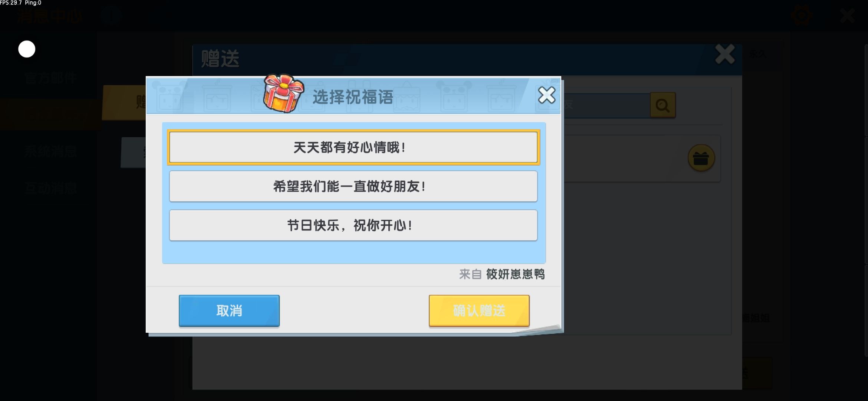Image resolution: width=868 pixels, height=401 pixels.
Task: Click the 选择祝福语 dialog title
Action: (353, 97)
